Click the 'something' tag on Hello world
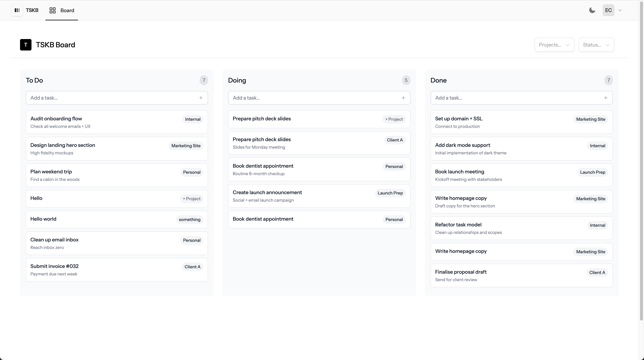The height and width of the screenshot is (360, 644). 189,220
